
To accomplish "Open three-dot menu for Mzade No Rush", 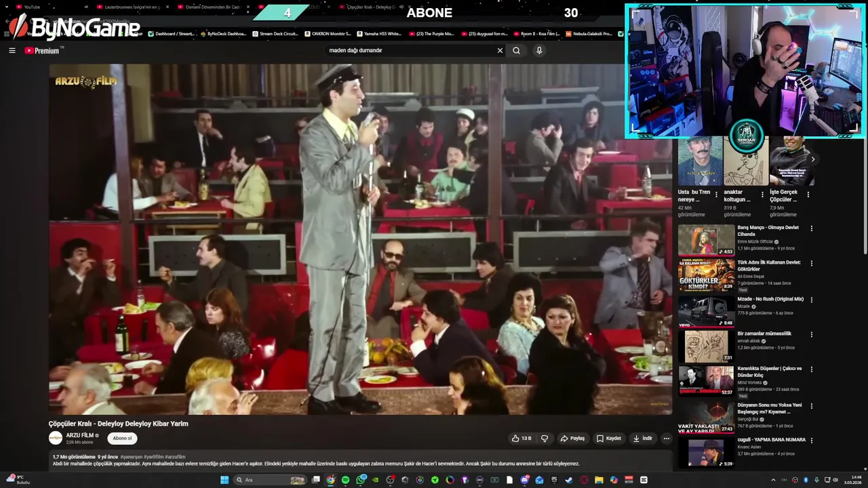I will tap(812, 300).
